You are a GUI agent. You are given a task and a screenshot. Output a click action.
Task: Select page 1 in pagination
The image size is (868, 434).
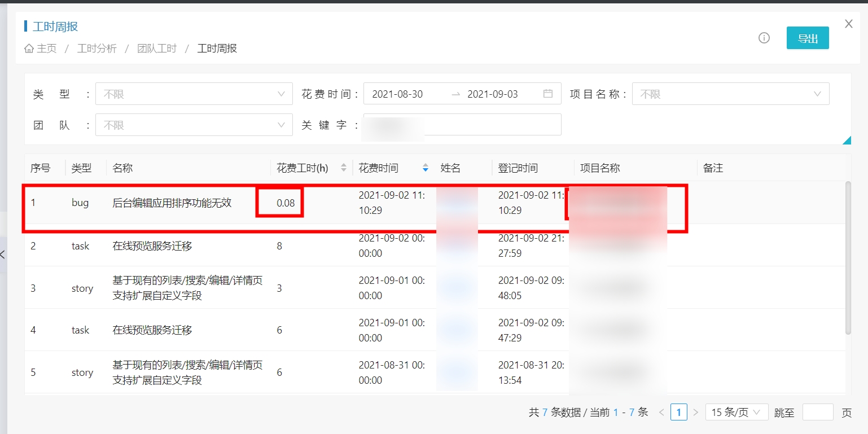[679, 413]
